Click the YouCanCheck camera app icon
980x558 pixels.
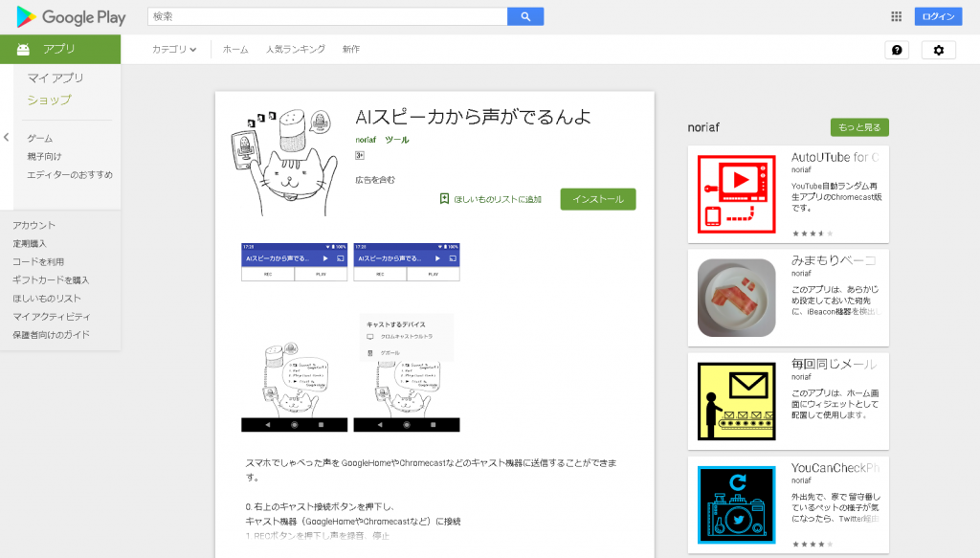pos(736,505)
